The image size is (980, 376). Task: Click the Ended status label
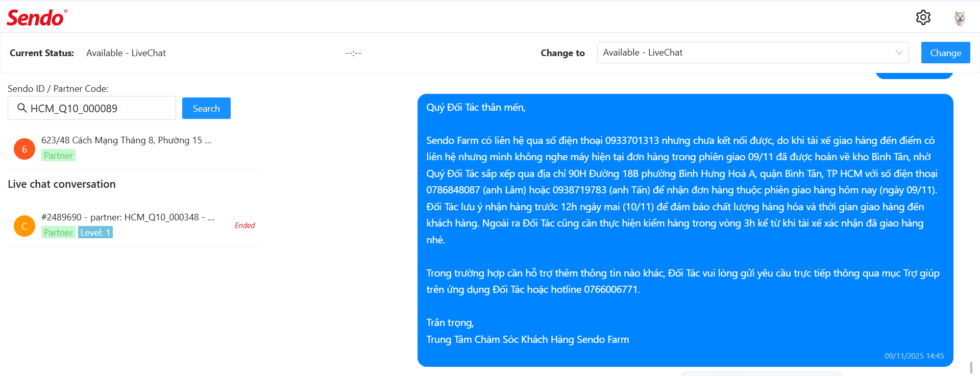tap(244, 225)
